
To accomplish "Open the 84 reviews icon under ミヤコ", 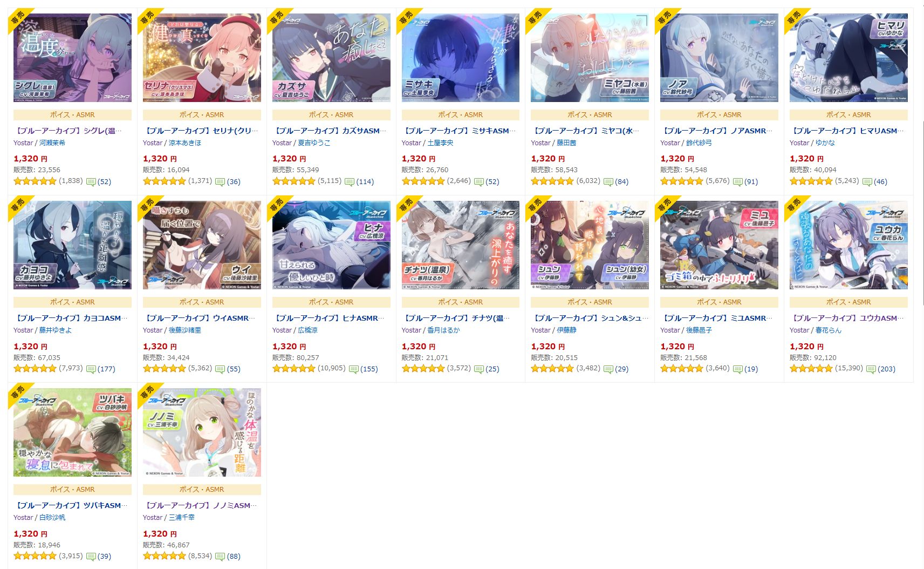I will pos(608,182).
